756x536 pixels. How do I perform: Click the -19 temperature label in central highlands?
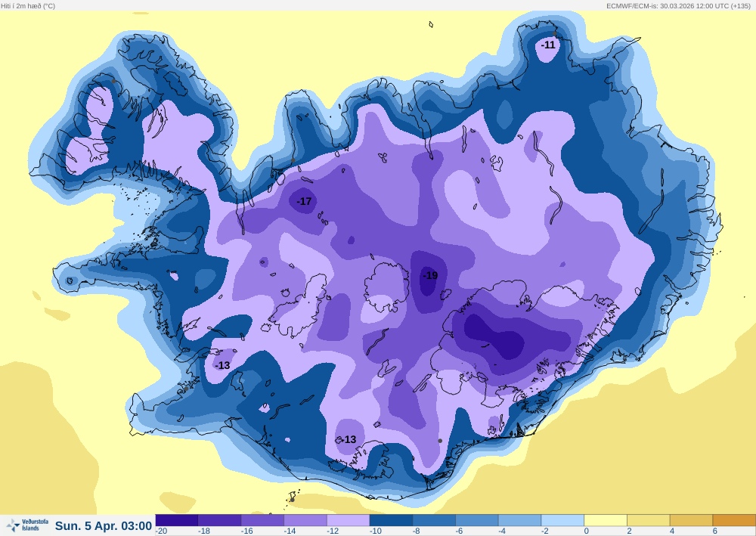430,275
